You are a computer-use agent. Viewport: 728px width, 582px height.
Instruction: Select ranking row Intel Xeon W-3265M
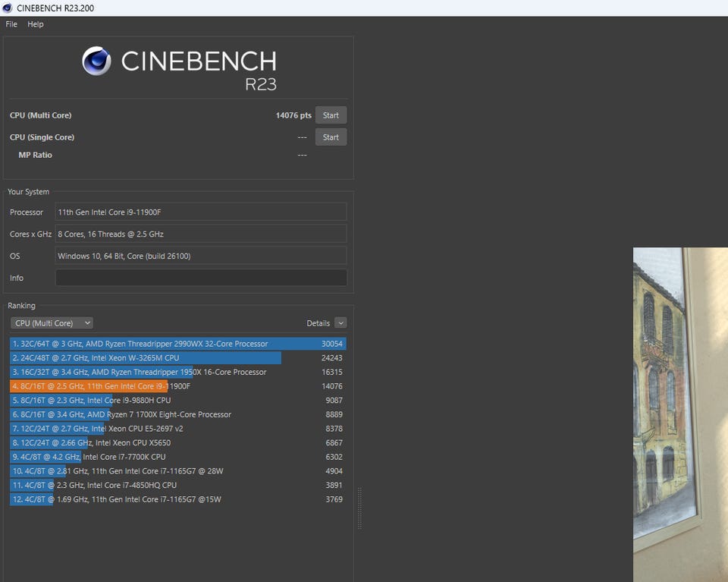177,357
